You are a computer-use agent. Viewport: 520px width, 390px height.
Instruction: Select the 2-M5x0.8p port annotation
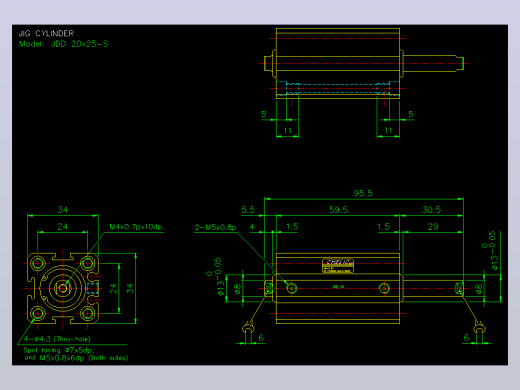click(x=215, y=227)
